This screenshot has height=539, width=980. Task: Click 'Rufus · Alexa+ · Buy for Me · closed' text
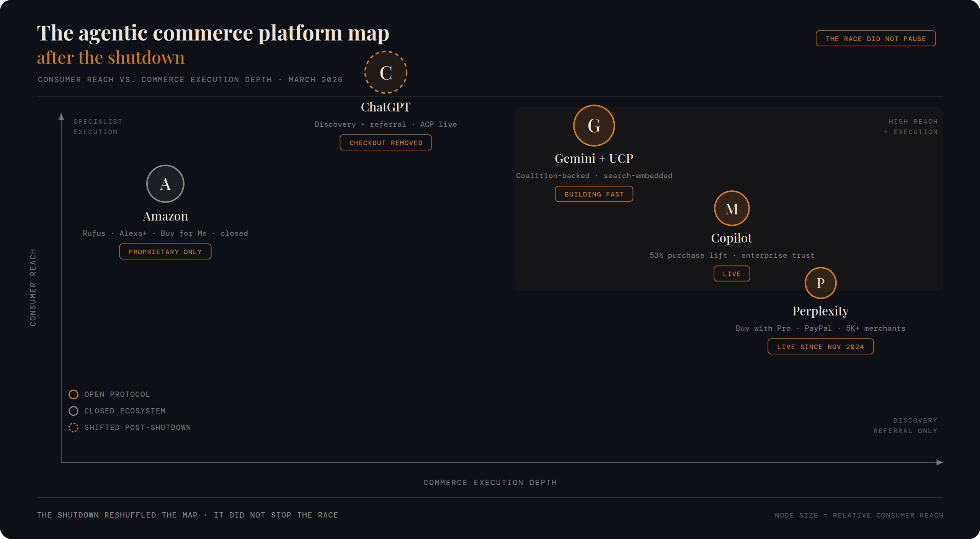coord(165,234)
